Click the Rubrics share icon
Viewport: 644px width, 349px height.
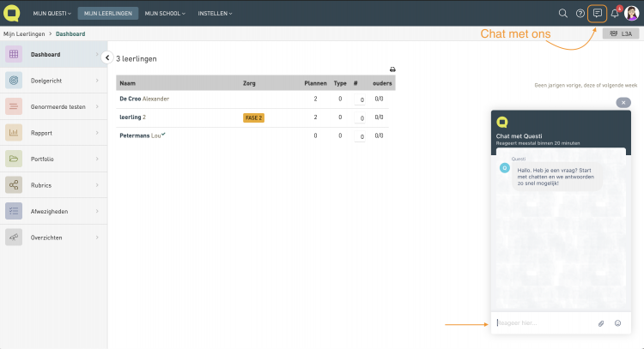tap(14, 185)
